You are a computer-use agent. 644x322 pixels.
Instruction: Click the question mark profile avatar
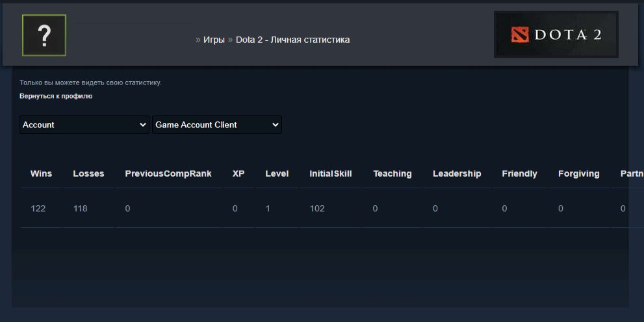tap(44, 35)
